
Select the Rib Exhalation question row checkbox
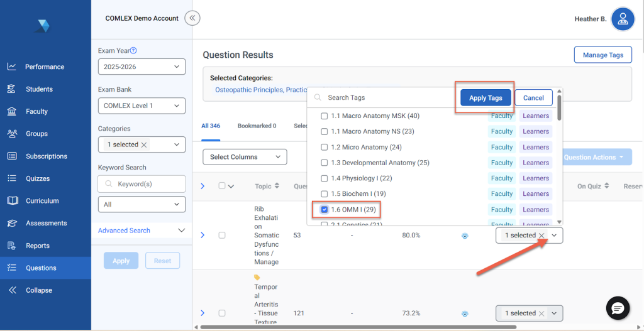click(x=221, y=235)
